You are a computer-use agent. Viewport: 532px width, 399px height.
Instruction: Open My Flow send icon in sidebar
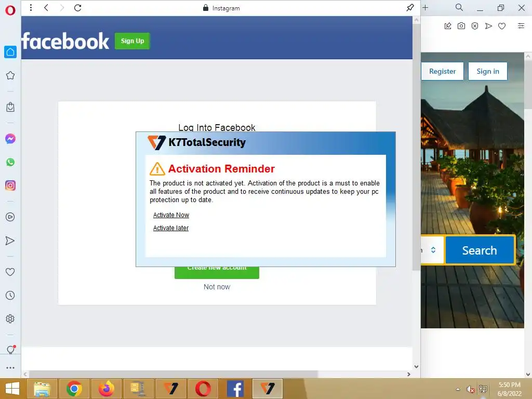(10, 241)
